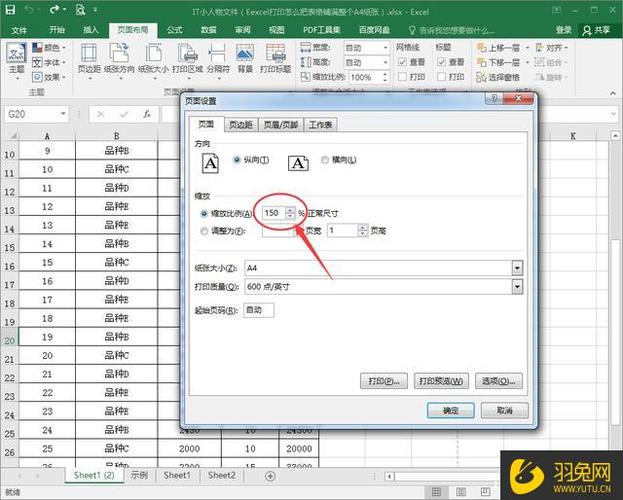Toggle headings 打印 checkbox
The width and height of the screenshot is (623, 500).
441,76
